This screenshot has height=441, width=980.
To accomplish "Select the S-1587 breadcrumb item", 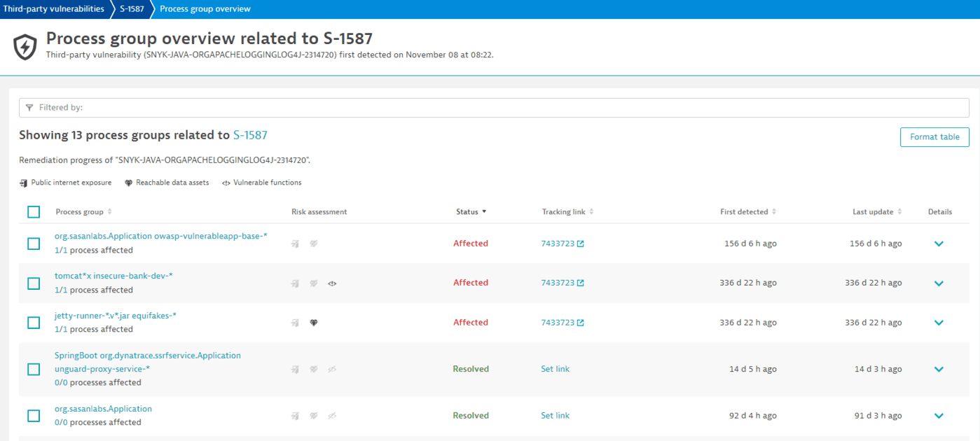I will 131,9.
